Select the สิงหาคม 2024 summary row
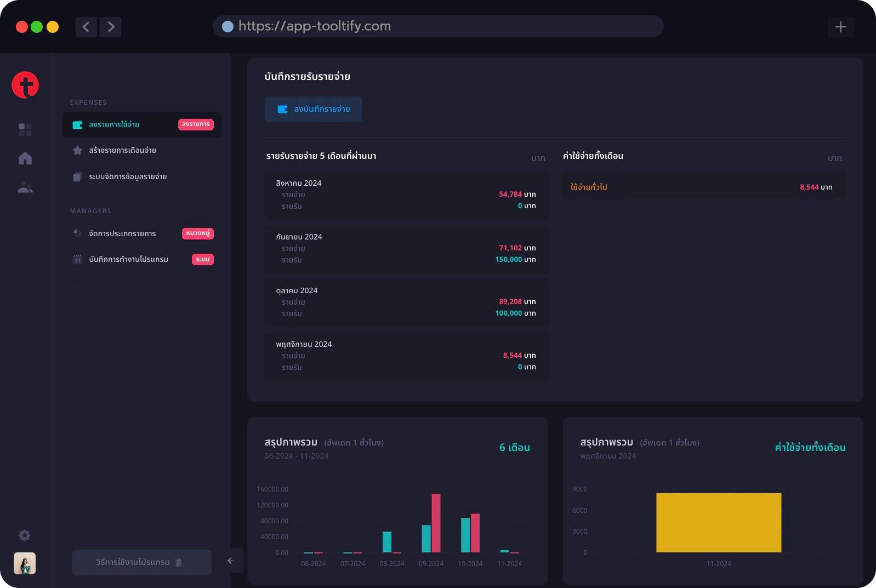Viewport: 876px width, 588px height. coord(407,196)
